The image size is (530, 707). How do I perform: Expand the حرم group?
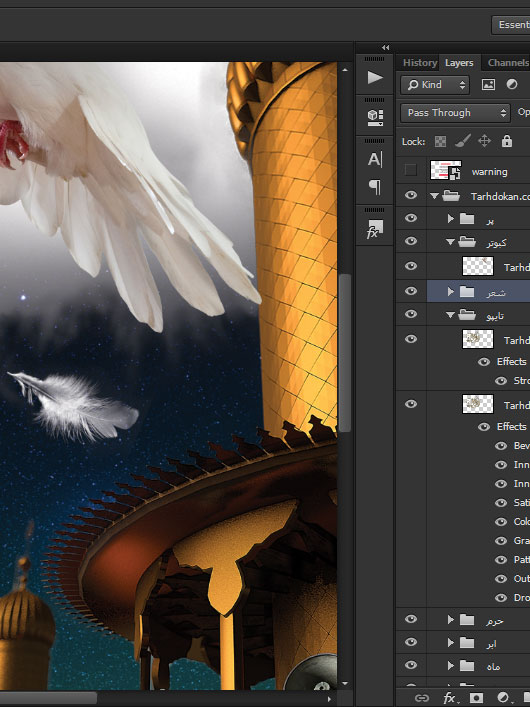pos(450,620)
